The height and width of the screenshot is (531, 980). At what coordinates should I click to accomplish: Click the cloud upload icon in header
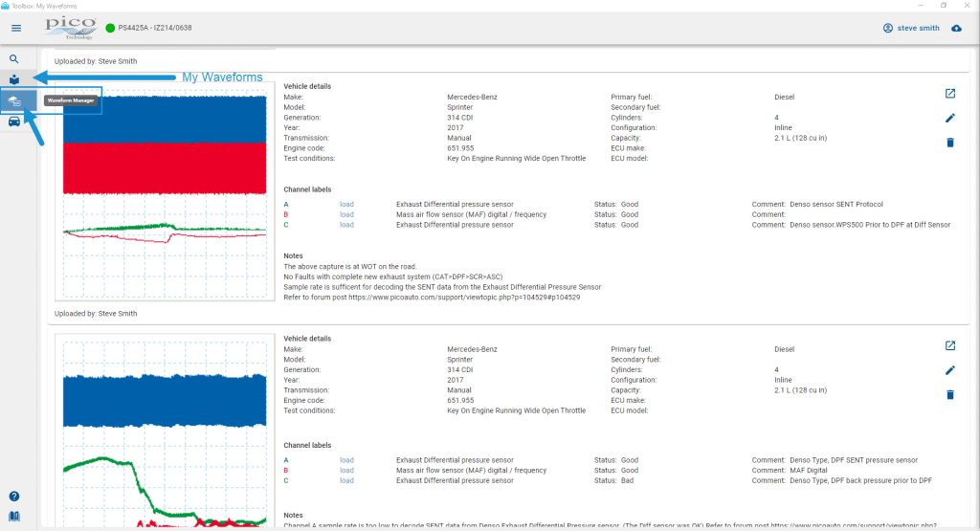956,28
